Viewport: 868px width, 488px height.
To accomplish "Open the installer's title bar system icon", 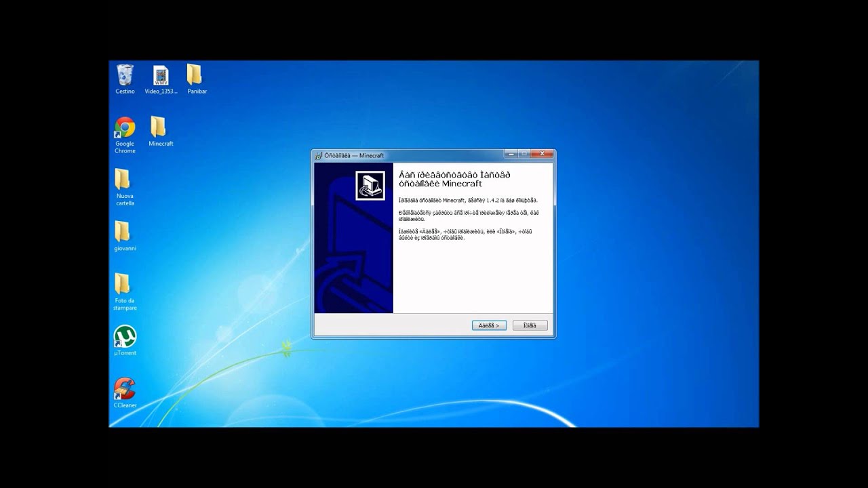I will pos(319,156).
